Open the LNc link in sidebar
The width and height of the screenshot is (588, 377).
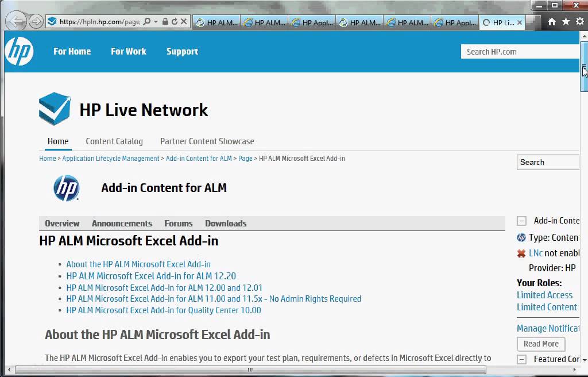point(536,253)
